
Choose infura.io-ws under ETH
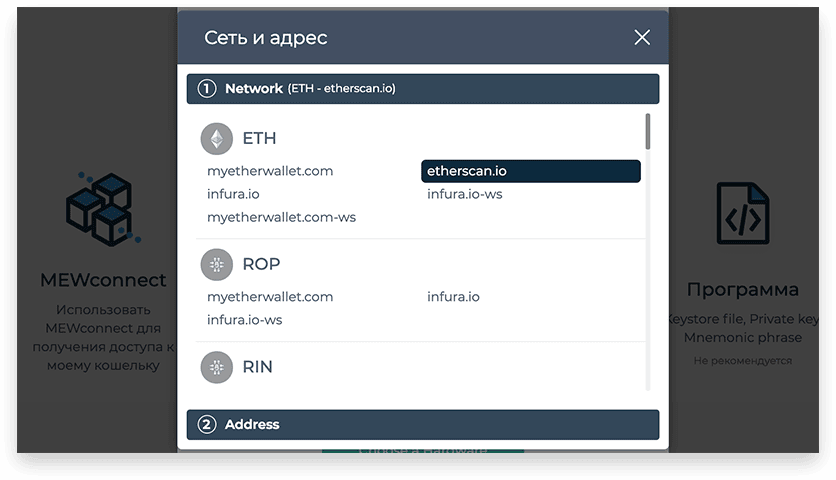click(x=464, y=194)
